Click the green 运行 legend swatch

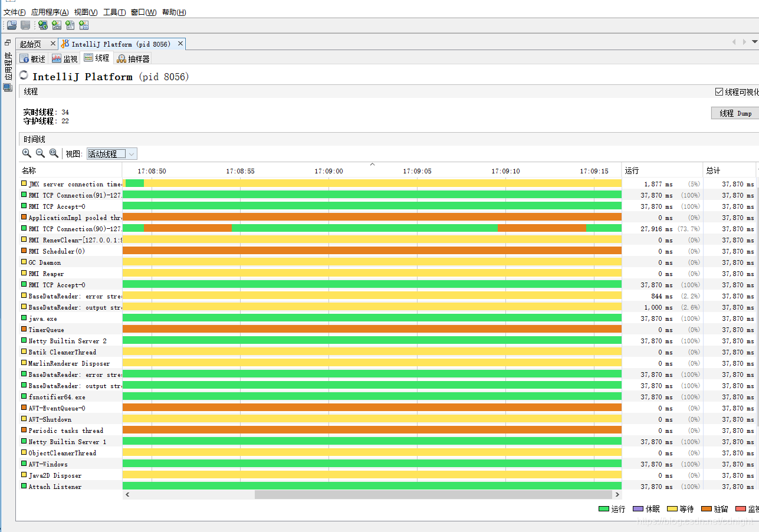pyautogui.click(x=603, y=509)
